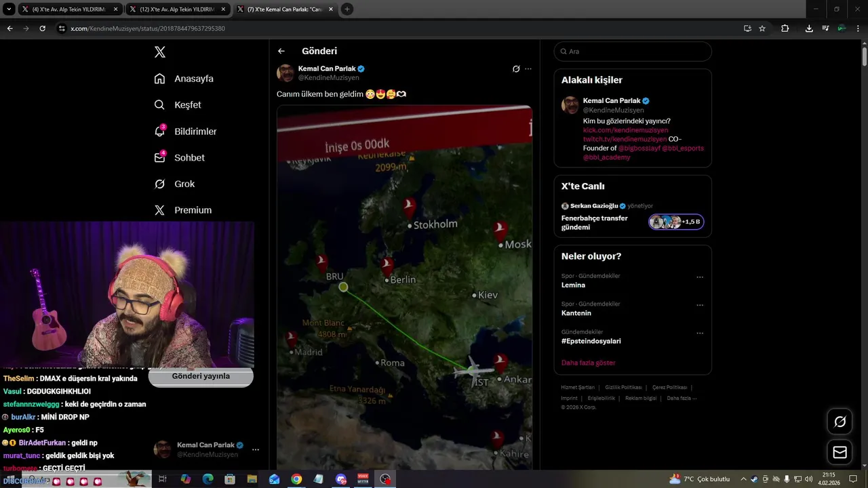Open more options for #Epsteindosyalari trend

click(700, 333)
